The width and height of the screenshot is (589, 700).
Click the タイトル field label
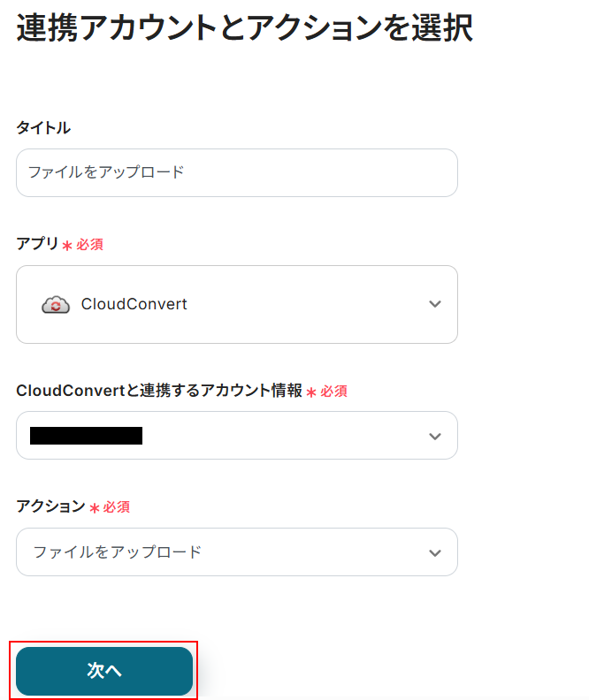tap(43, 128)
